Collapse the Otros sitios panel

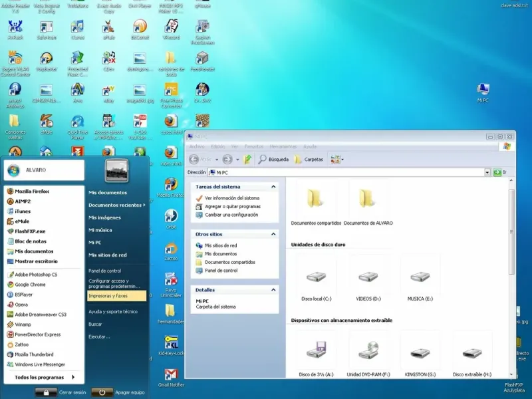click(x=273, y=234)
